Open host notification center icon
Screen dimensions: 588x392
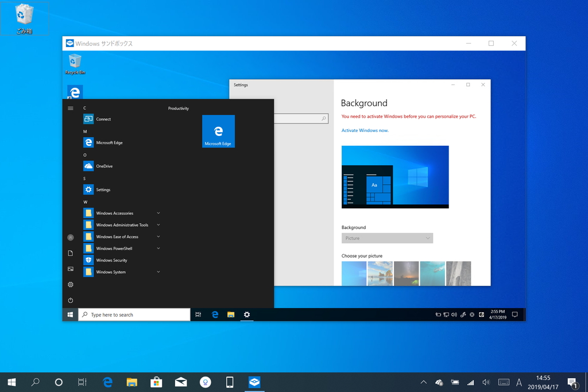coord(572,383)
